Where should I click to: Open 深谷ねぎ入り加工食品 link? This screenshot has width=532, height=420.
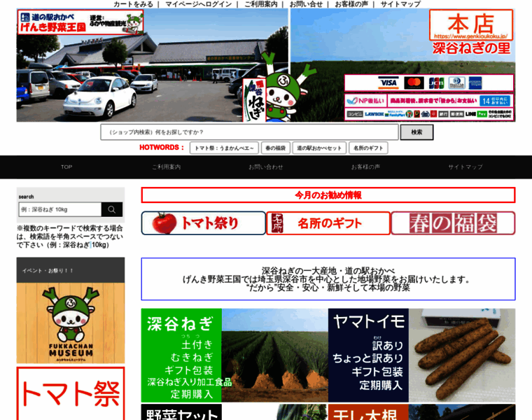click(190, 382)
